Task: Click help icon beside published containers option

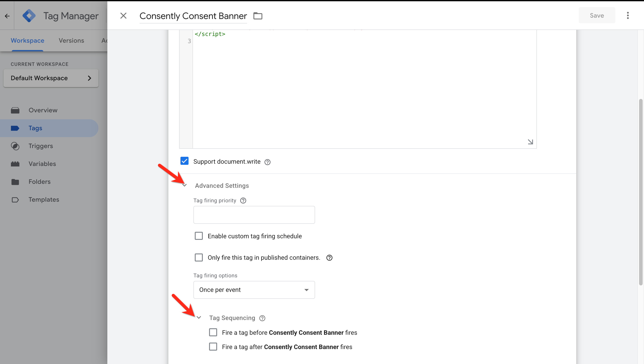Action: 329,258
